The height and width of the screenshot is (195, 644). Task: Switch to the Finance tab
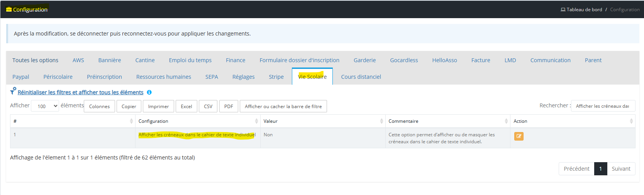point(236,60)
